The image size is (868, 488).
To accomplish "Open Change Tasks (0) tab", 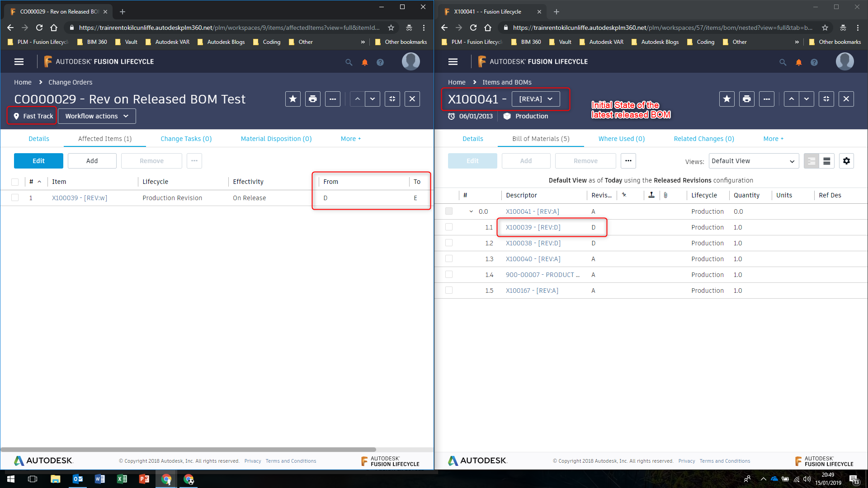I will pyautogui.click(x=186, y=139).
